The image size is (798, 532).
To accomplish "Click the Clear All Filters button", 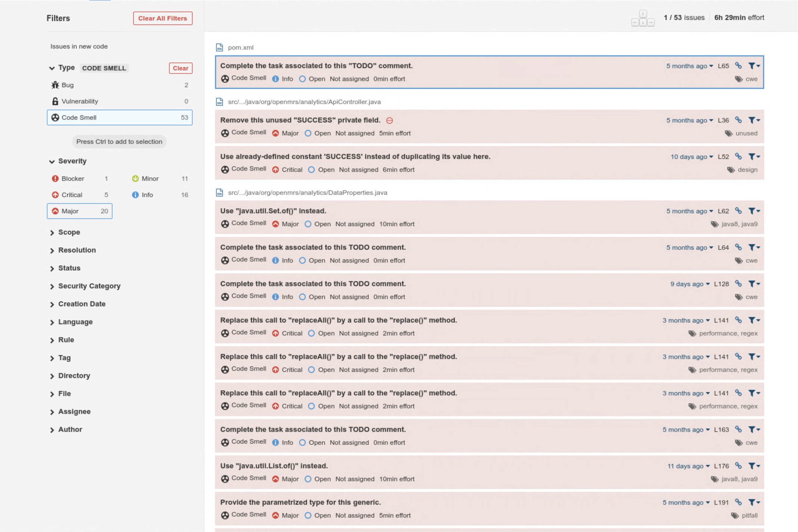I will coord(163,18).
